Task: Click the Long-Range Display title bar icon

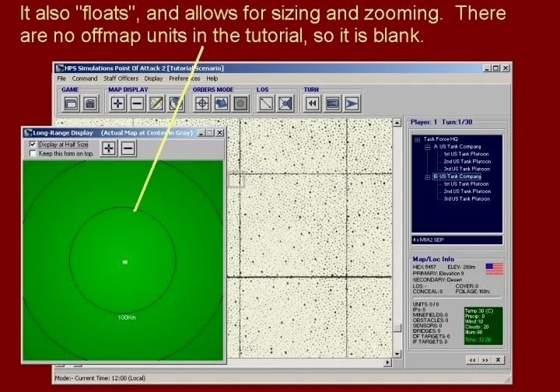Action: tap(28, 133)
